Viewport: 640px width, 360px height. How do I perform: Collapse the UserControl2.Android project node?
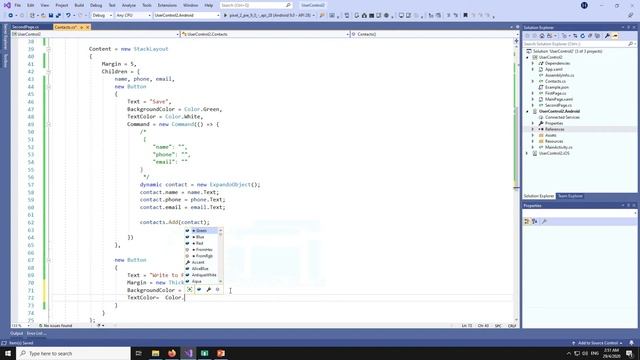527,111
